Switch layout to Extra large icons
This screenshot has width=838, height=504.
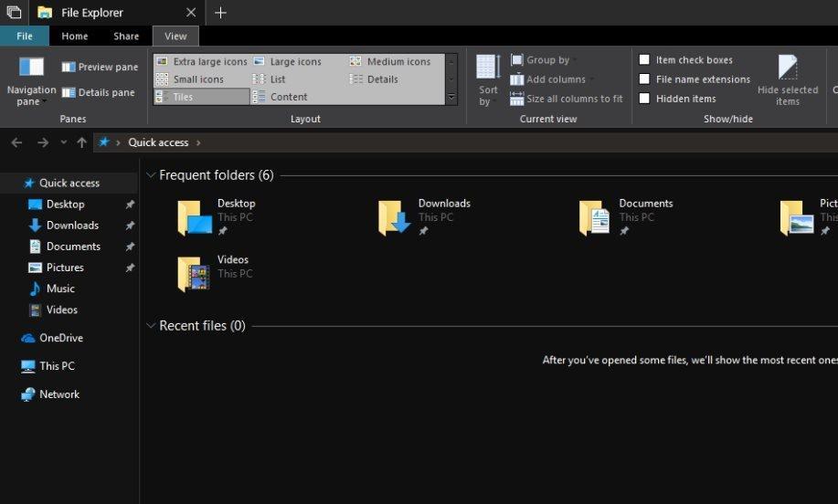[x=201, y=61]
